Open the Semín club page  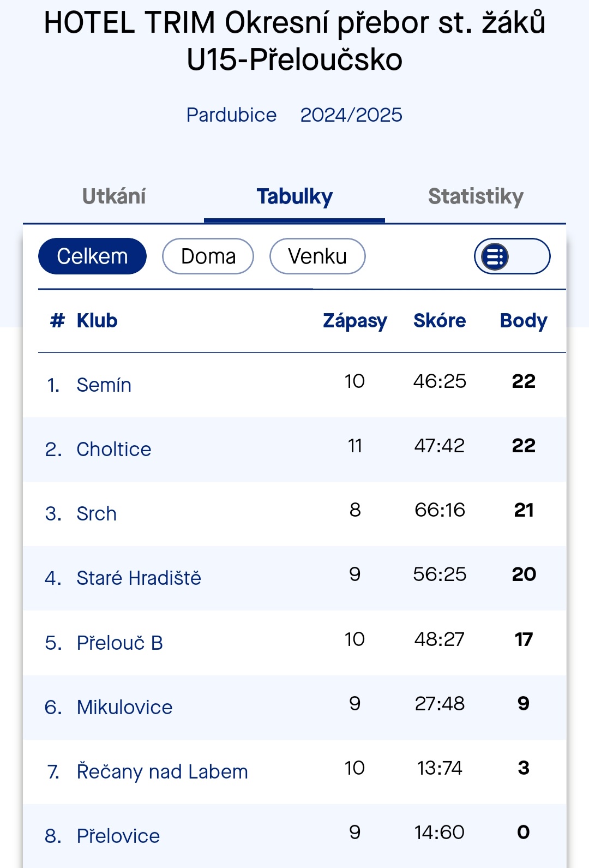click(x=104, y=385)
